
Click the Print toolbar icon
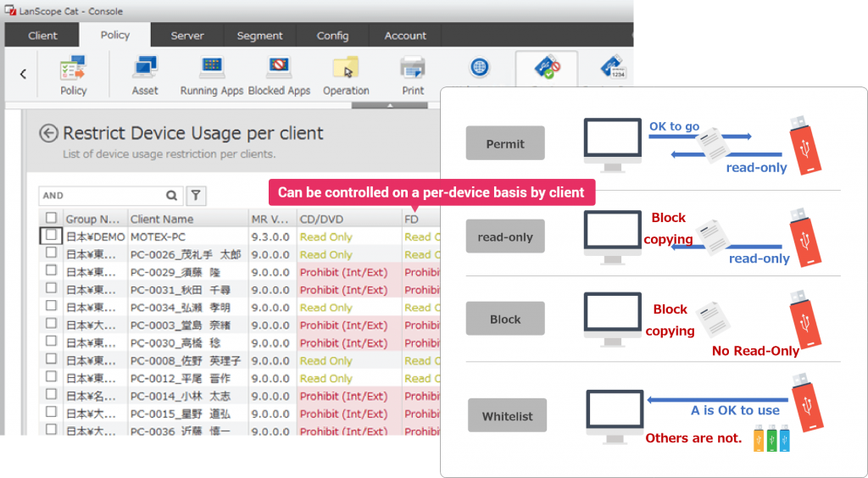tap(413, 75)
